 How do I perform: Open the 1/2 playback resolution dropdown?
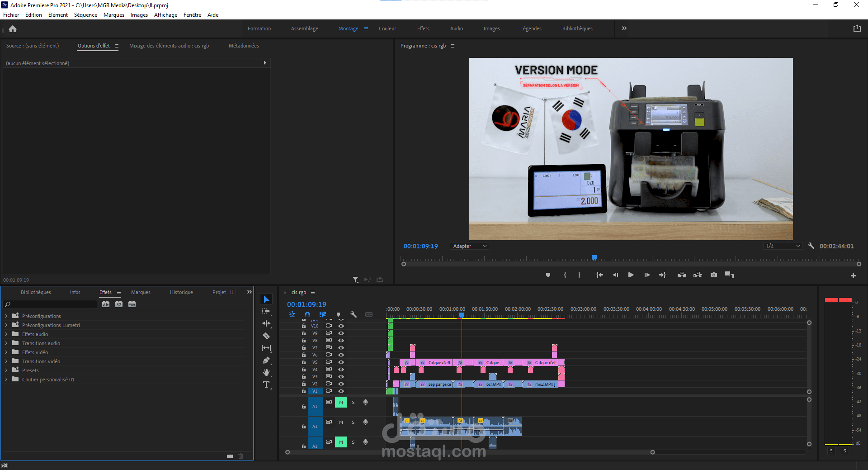click(783, 246)
